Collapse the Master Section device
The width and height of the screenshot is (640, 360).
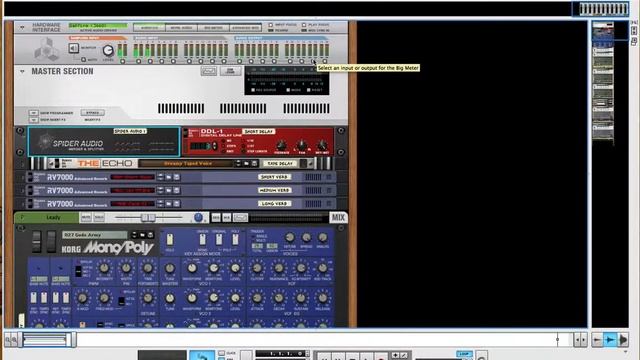tap(22, 71)
